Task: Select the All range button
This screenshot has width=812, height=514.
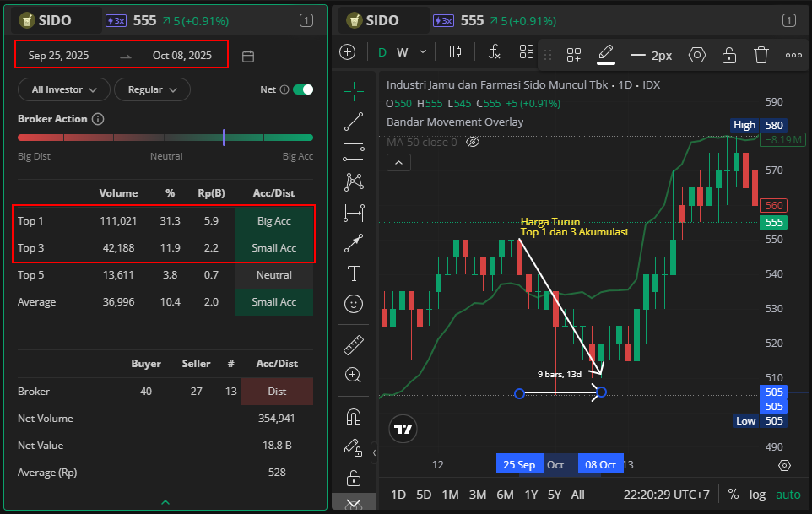Action: pyautogui.click(x=578, y=495)
